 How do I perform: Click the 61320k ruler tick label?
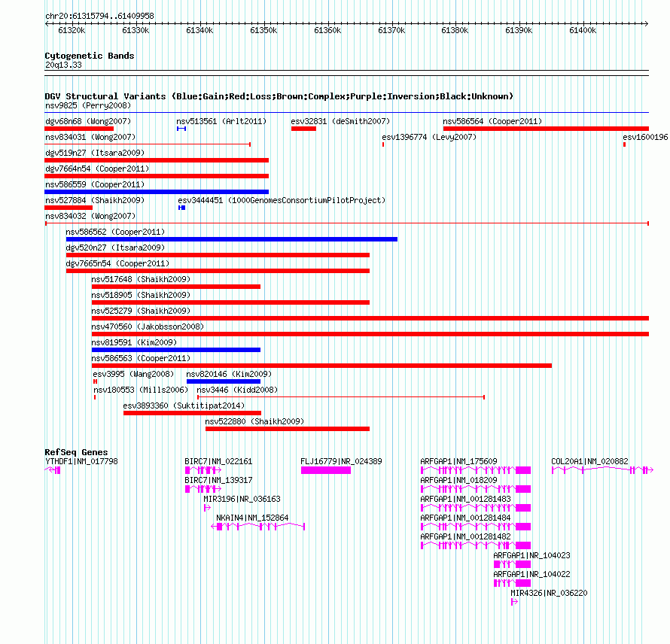coord(72,30)
